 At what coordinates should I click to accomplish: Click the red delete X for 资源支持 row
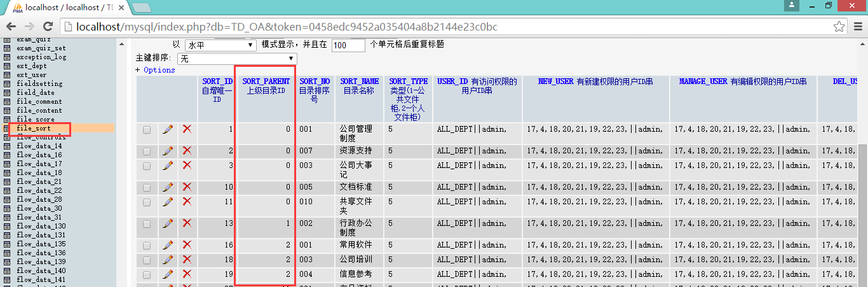click(187, 151)
